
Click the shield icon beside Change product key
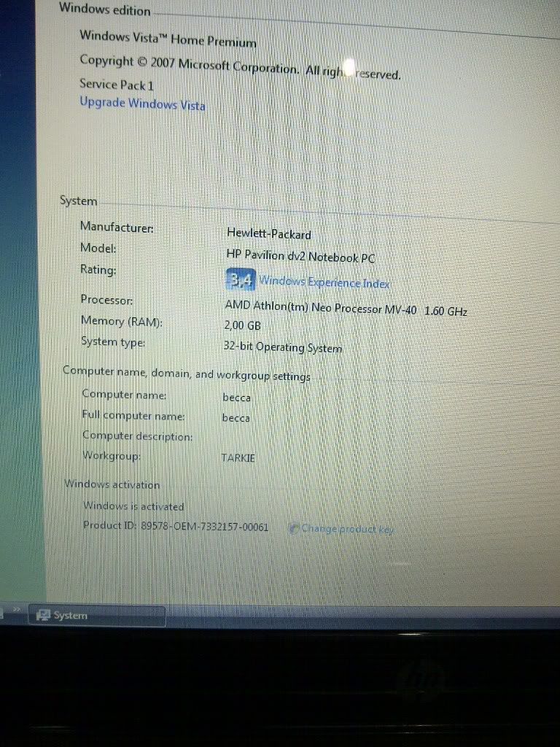pos(294,528)
